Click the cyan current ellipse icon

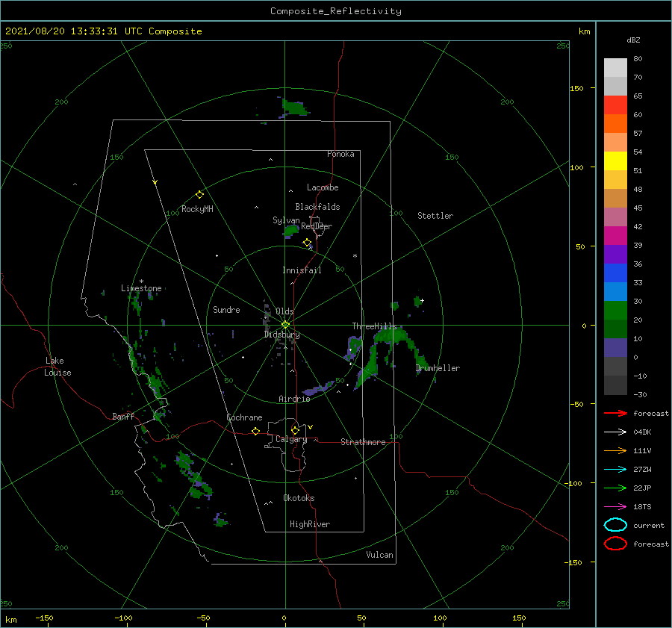point(615,525)
